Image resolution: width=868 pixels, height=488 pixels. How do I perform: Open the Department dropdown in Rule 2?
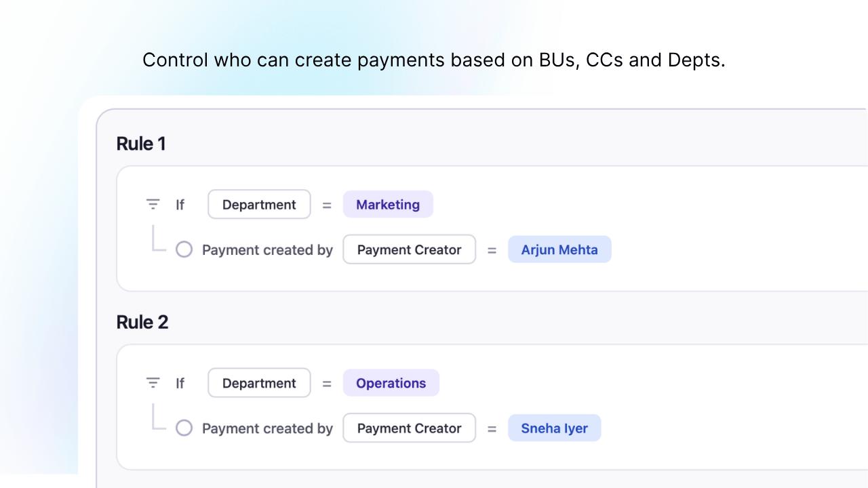(x=259, y=382)
